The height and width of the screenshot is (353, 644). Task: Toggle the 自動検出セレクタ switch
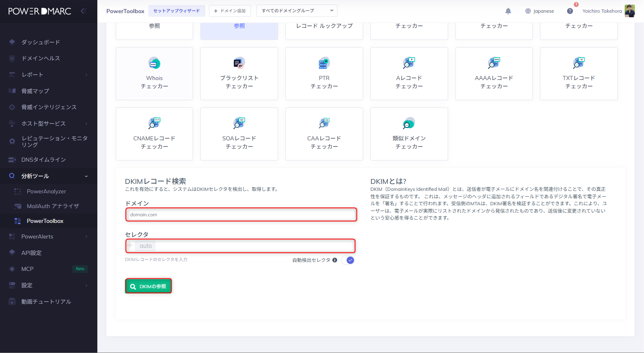pyautogui.click(x=348, y=260)
